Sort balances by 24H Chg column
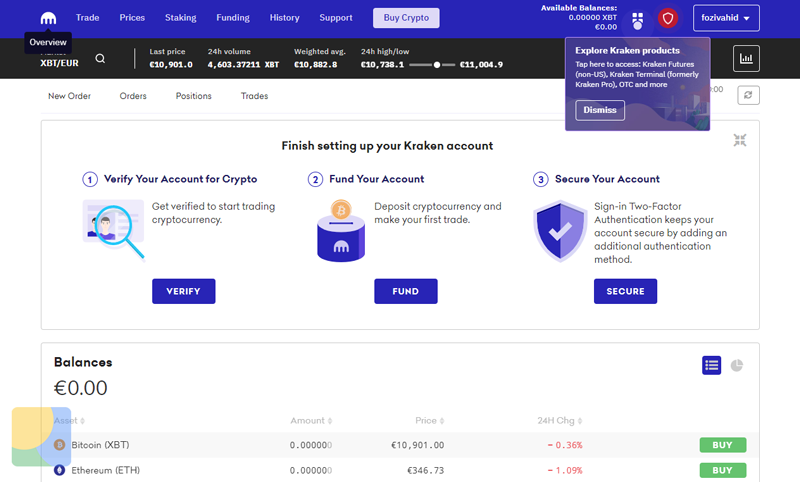The height and width of the screenshot is (482, 800). click(560, 421)
